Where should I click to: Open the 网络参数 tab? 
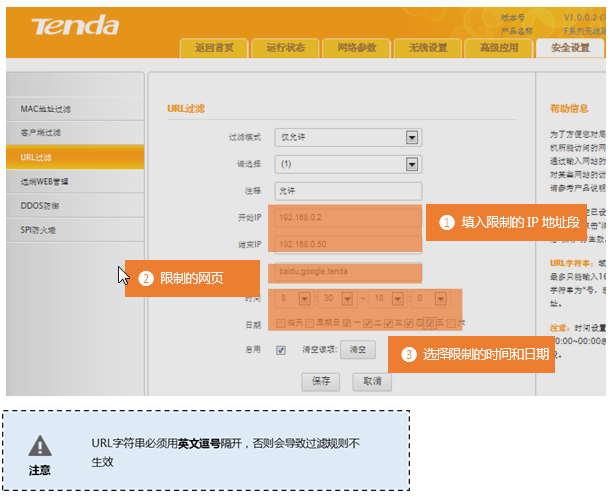pyautogui.click(x=356, y=47)
